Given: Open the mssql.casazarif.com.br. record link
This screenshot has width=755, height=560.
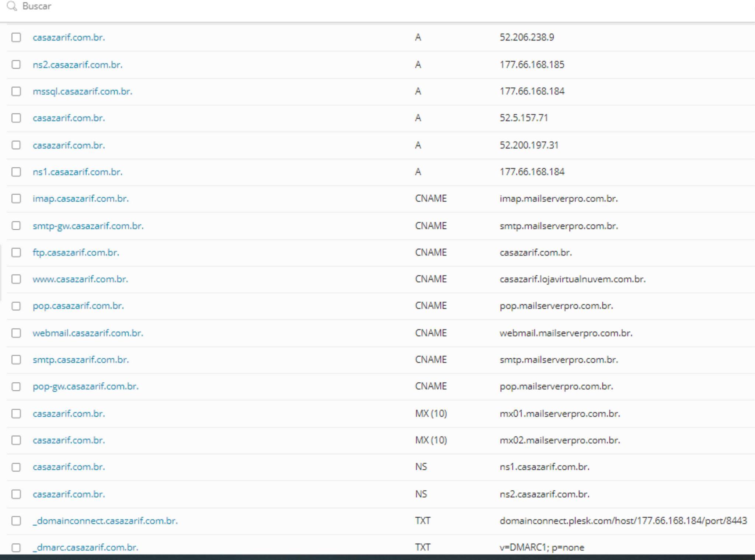Looking at the screenshot, I should (83, 91).
